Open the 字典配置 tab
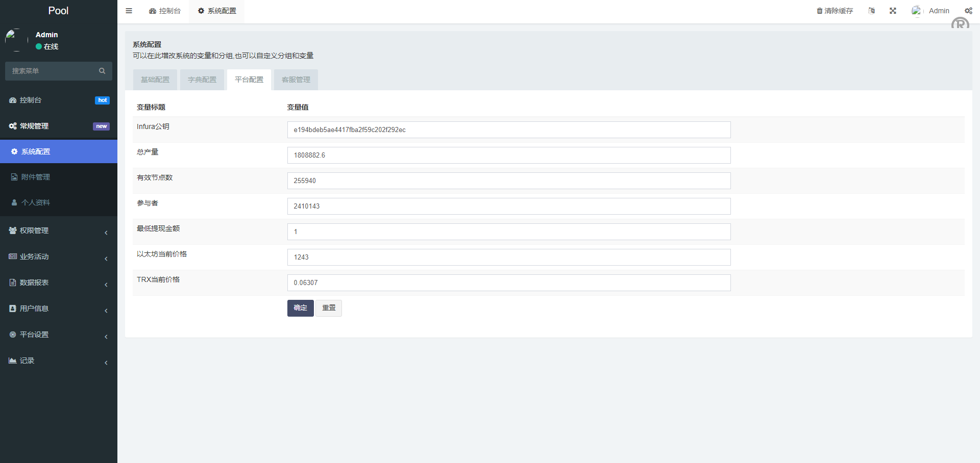Image resolution: width=980 pixels, height=463 pixels. point(202,80)
